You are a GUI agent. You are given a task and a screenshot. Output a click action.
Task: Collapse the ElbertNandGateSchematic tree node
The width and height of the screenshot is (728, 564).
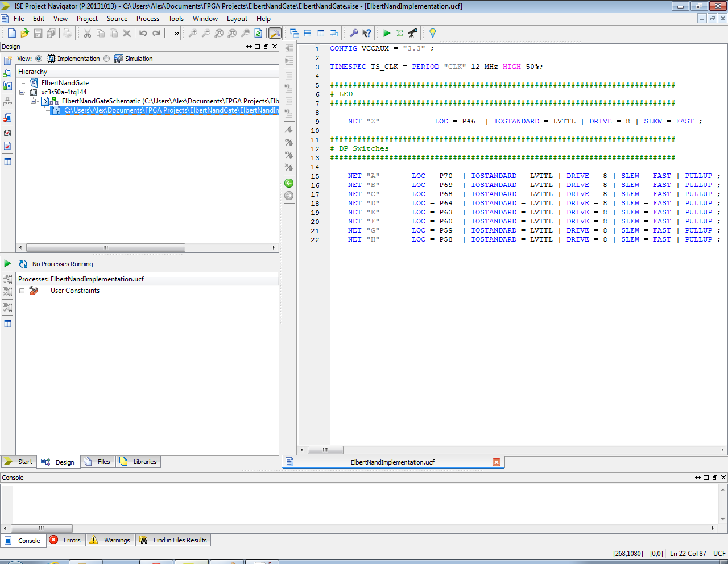(34, 101)
